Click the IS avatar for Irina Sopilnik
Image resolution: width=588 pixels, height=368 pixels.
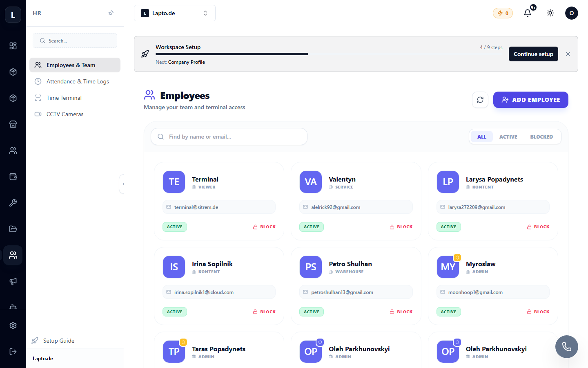point(174,267)
